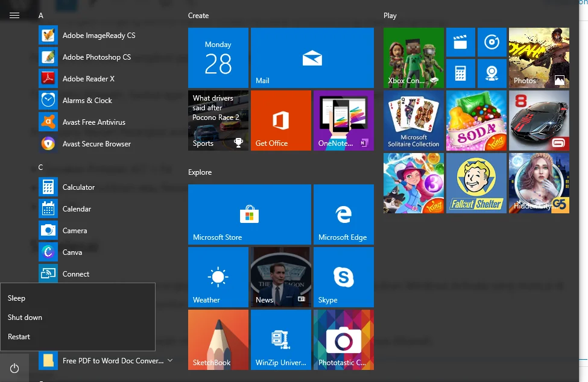Click the Explore group heading
The width and height of the screenshot is (588, 382).
click(200, 172)
